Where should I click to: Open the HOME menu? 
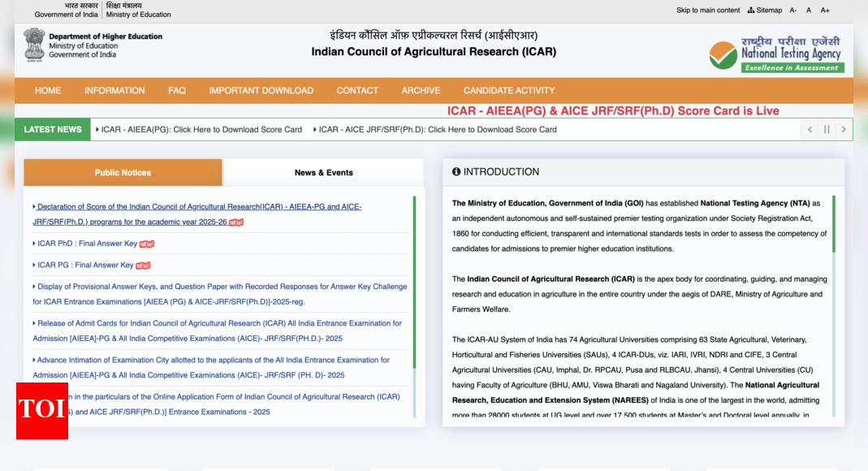pyautogui.click(x=48, y=90)
